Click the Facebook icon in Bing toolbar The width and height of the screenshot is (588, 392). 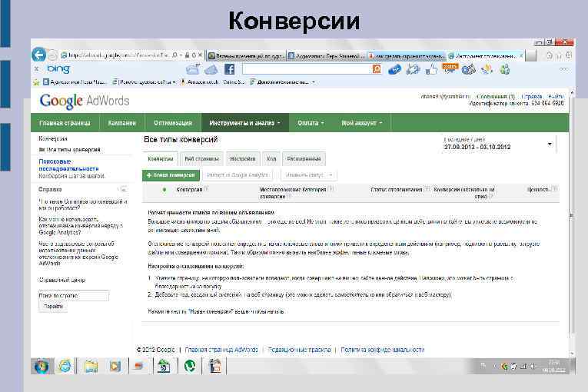229,69
